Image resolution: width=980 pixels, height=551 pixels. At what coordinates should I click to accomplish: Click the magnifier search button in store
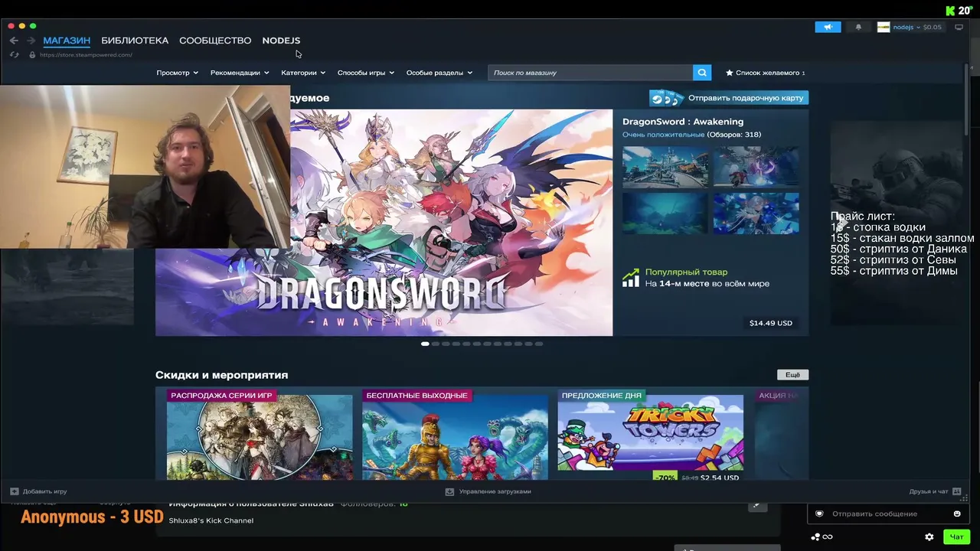click(702, 73)
